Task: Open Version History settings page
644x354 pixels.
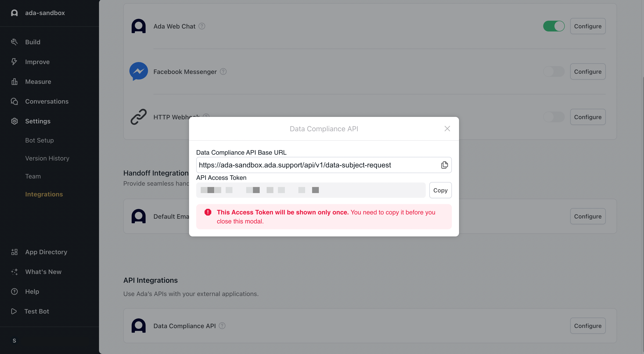Action: point(47,158)
